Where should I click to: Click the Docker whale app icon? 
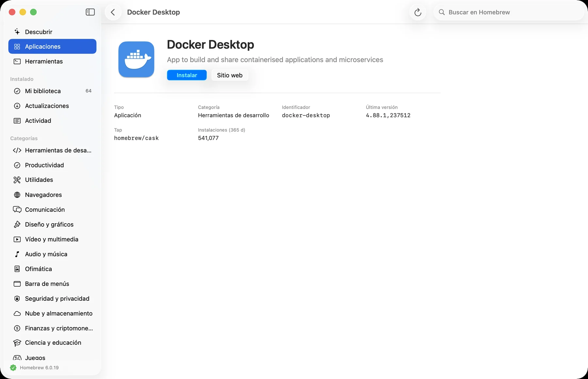pos(136,59)
